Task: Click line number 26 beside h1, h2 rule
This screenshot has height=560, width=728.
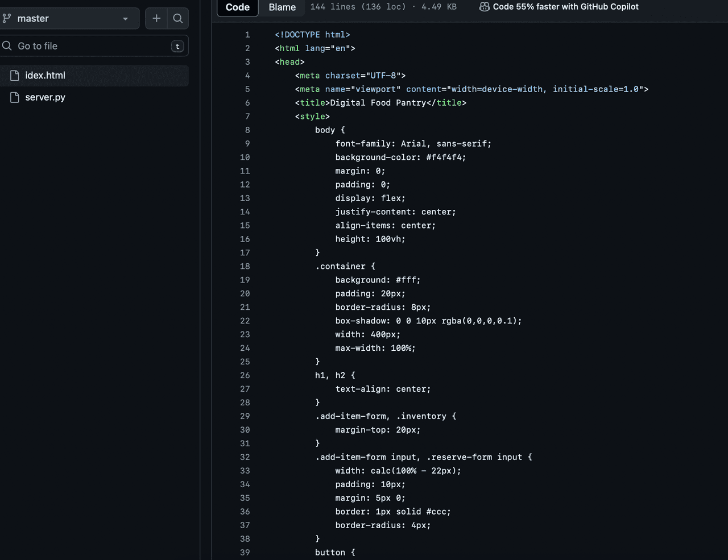Action: click(245, 375)
